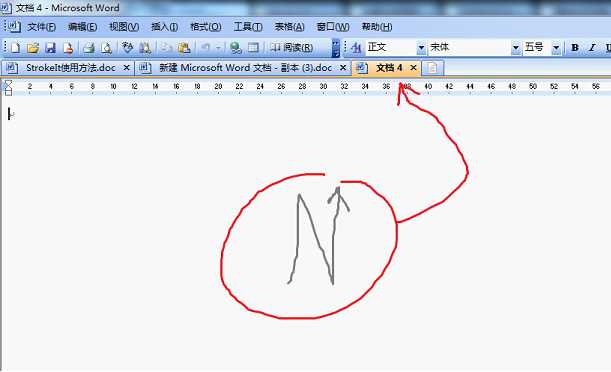
Task: Open the Styles and Formatting pane icon
Action: click(356, 48)
